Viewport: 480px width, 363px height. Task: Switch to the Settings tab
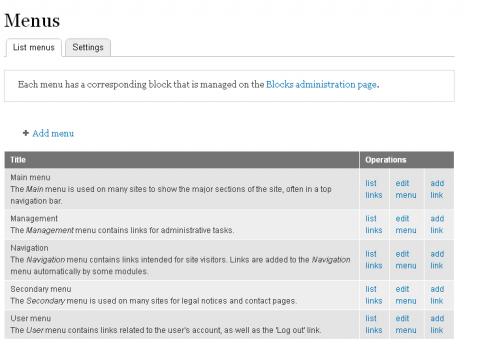(x=88, y=47)
